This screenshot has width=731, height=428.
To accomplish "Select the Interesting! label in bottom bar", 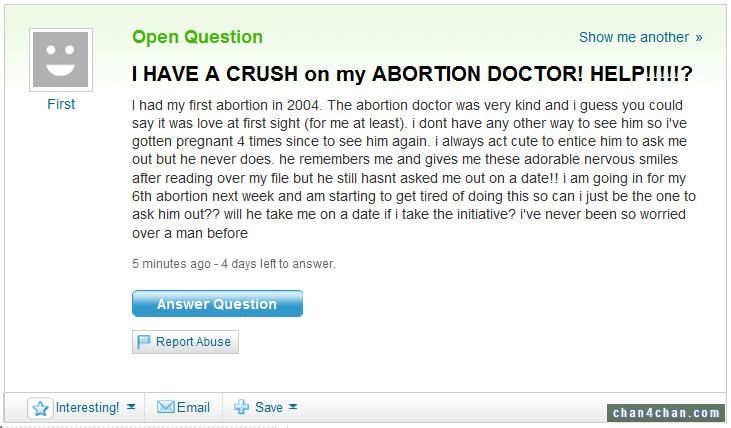I will [87, 407].
